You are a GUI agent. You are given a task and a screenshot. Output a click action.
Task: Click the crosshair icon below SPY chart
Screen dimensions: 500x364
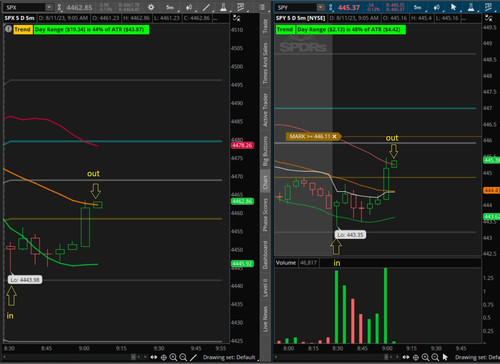coord(416,357)
